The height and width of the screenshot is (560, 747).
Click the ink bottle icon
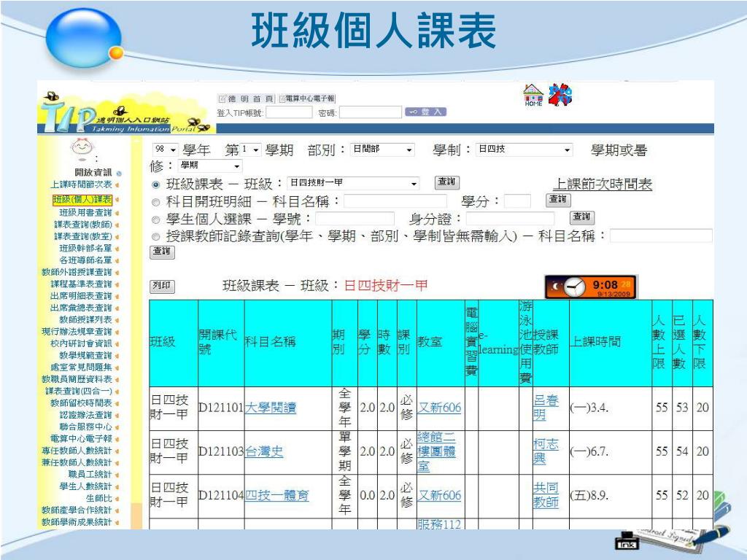[x=627, y=540]
